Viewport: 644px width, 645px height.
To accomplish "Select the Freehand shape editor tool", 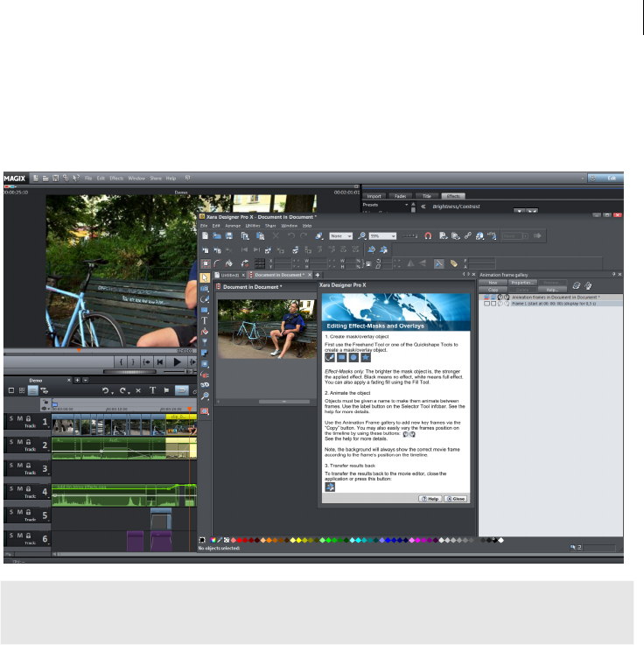I will click(x=205, y=299).
